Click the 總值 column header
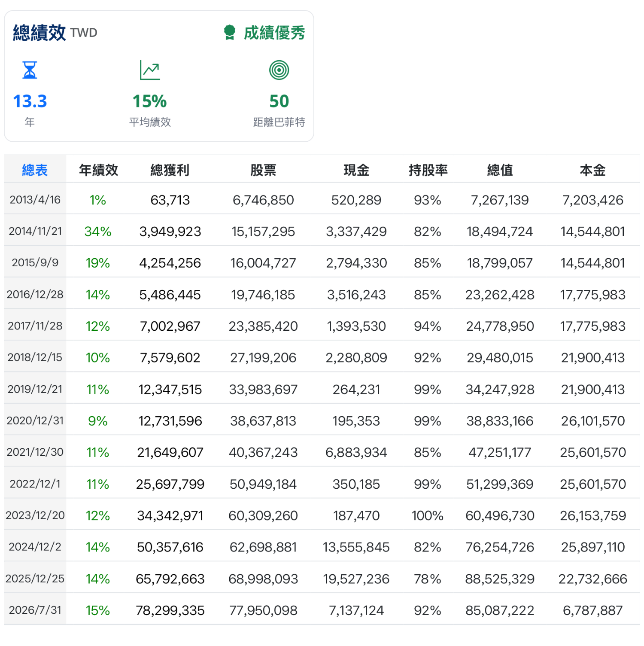 (500, 170)
